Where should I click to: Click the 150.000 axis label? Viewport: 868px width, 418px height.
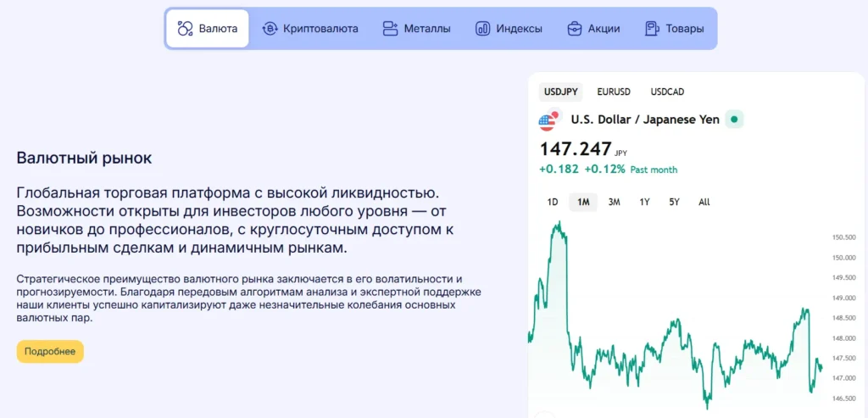[844, 258]
